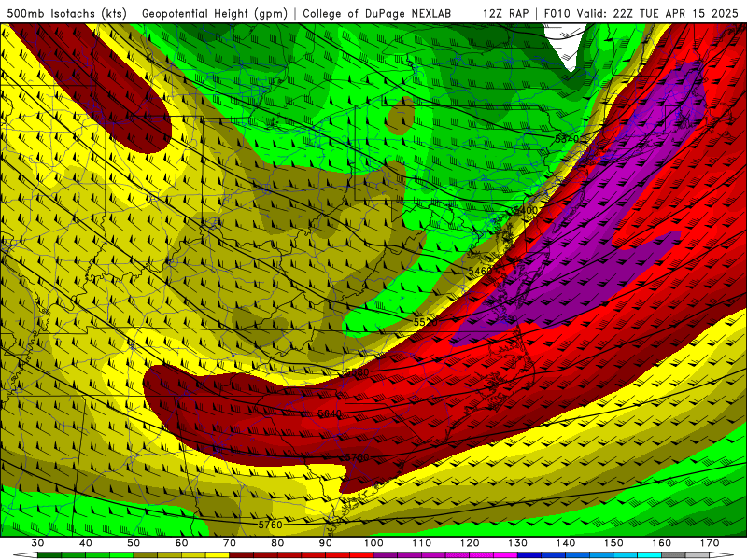
Task: Click the 160 value on the color scale
Action: click(662, 543)
